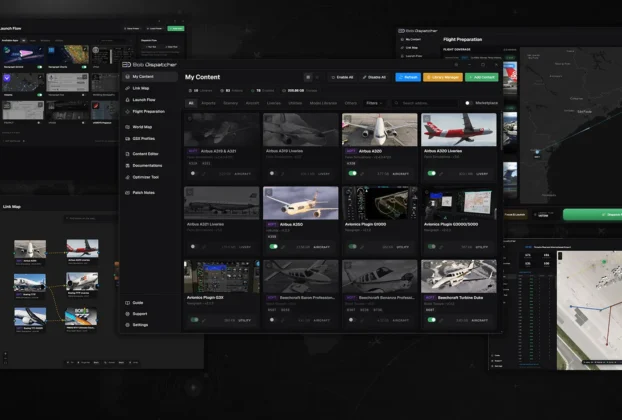Open My Content via its sidebar icon
The height and width of the screenshot is (420, 622).
pos(127,77)
